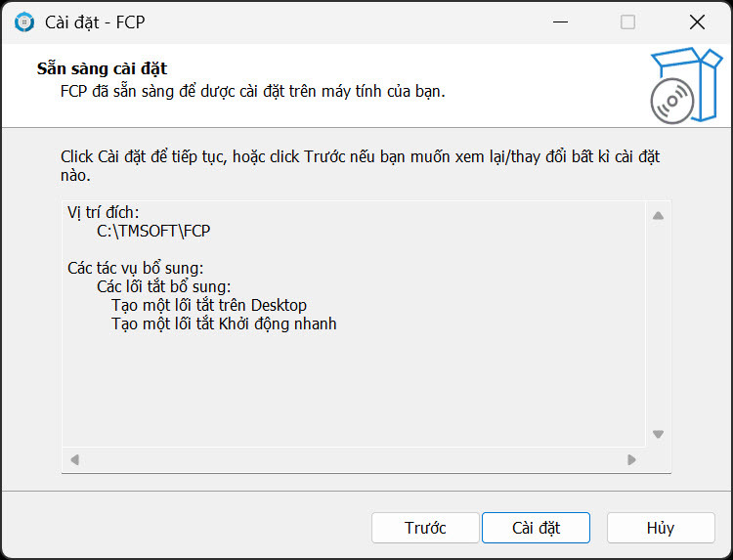Click the maximize window button
Image resolution: width=733 pixels, height=560 pixels.
click(627, 22)
